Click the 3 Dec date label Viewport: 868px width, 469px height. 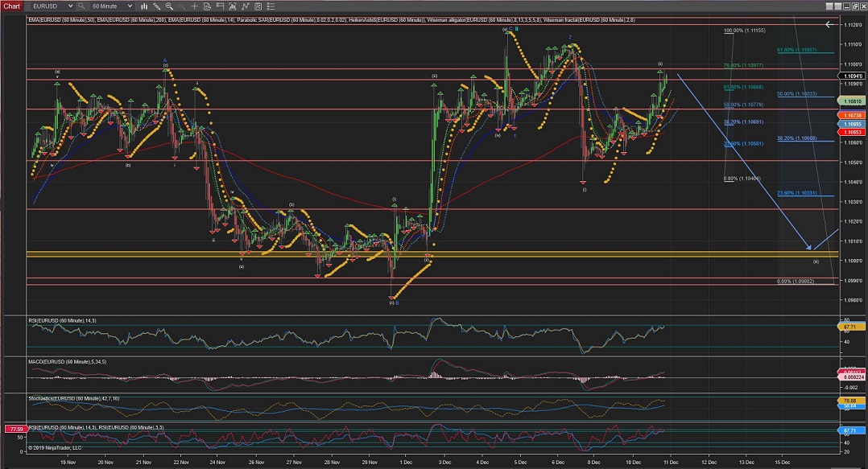[444, 463]
